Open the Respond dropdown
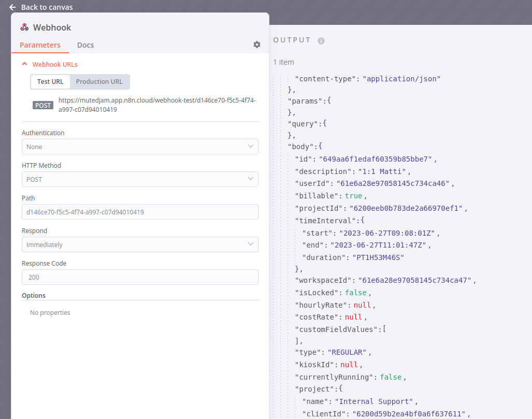This screenshot has height=419, width=532. tap(140, 244)
